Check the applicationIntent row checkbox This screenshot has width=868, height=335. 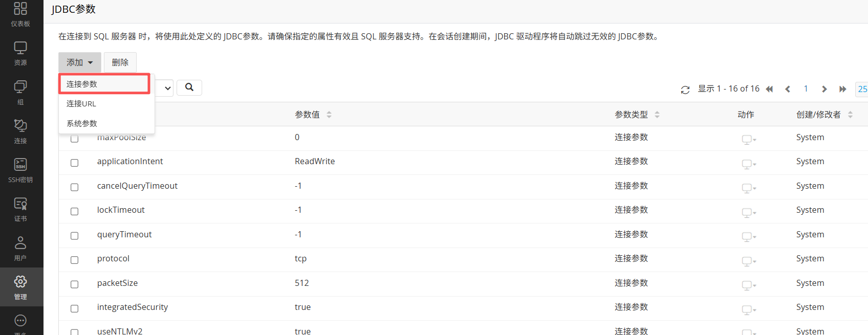click(75, 163)
